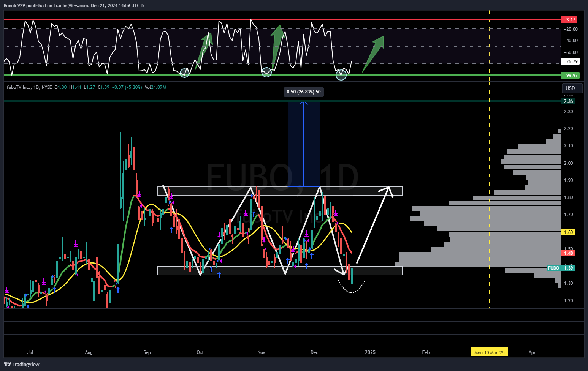Click the Dec label on time axis
This screenshot has height=371, width=588.
[x=314, y=352]
